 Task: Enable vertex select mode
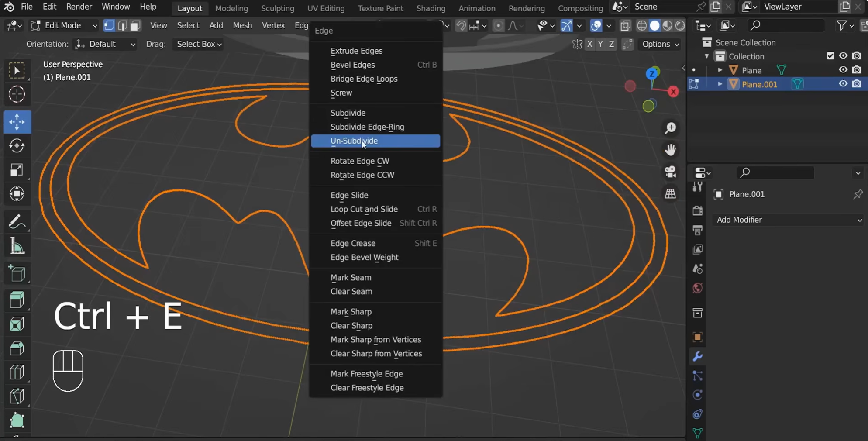pyautogui.click(x=109, y=26)
